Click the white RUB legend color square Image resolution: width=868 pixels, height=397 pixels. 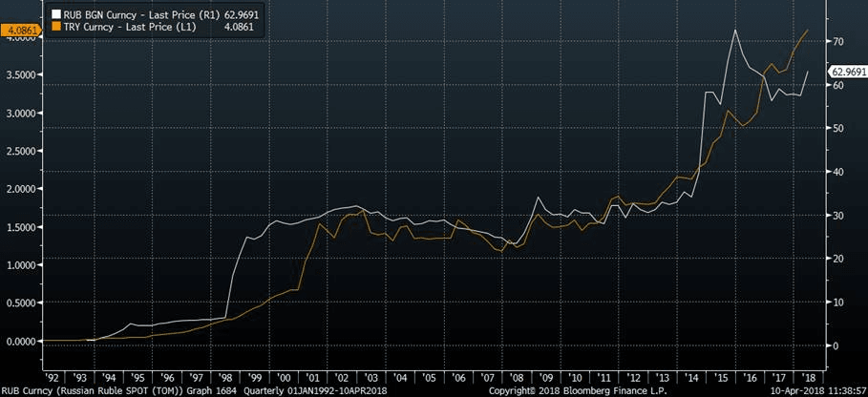[54, 15]
